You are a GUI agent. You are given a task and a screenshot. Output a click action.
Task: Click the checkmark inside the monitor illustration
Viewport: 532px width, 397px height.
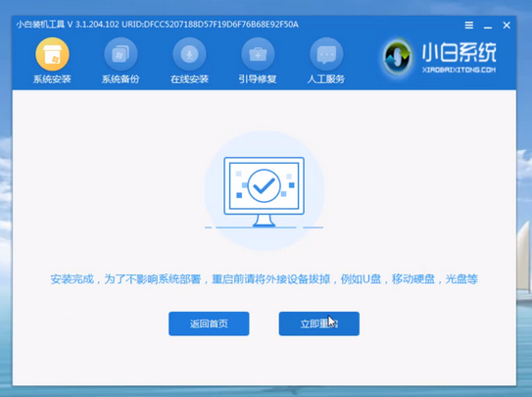coord(264,186)
